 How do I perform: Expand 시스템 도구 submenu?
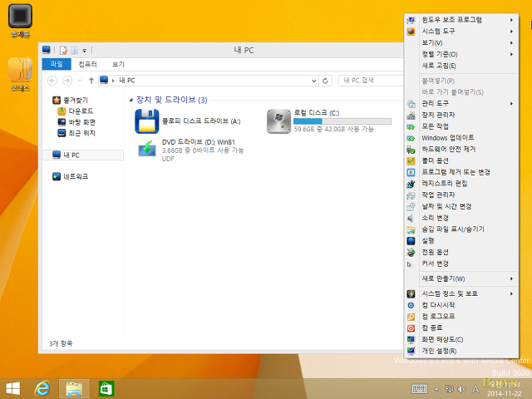pyautogui.click(x=461, y=32)
